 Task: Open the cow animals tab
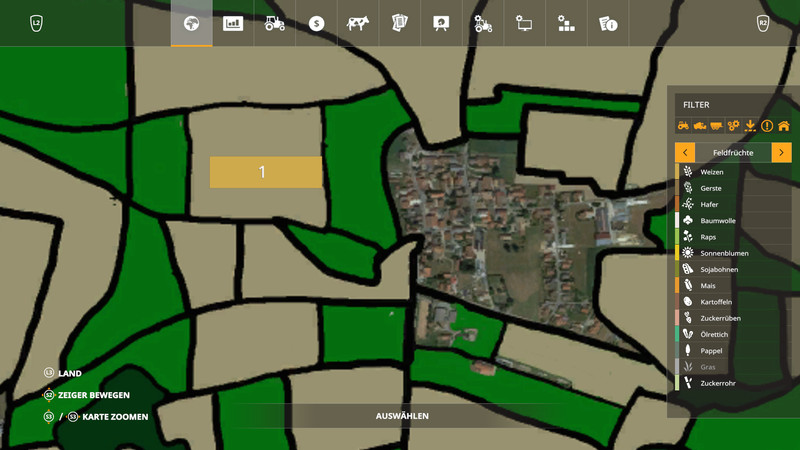(358, 23)
